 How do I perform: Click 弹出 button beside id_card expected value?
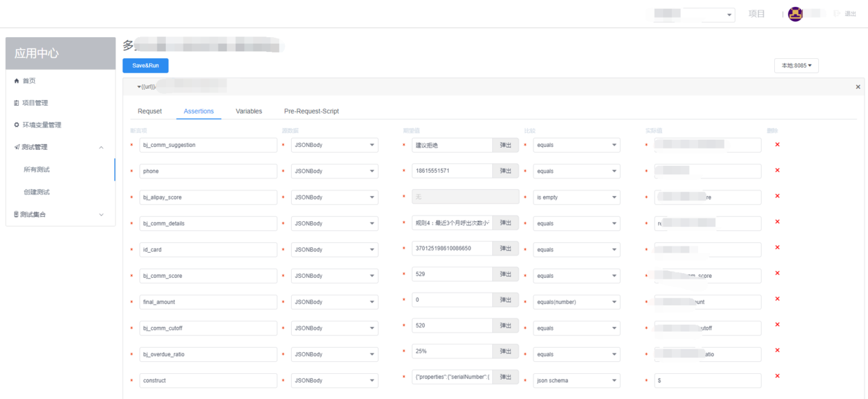pos(505,248)
